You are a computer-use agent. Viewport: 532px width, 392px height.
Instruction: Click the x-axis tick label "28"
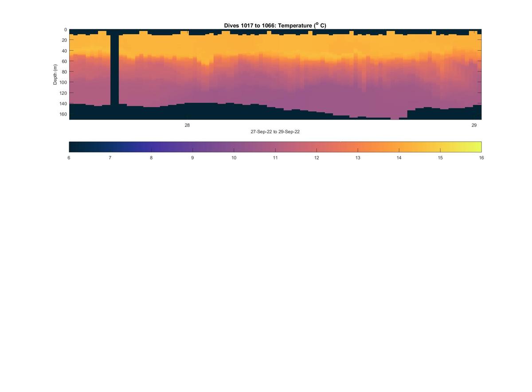[187, 125]
